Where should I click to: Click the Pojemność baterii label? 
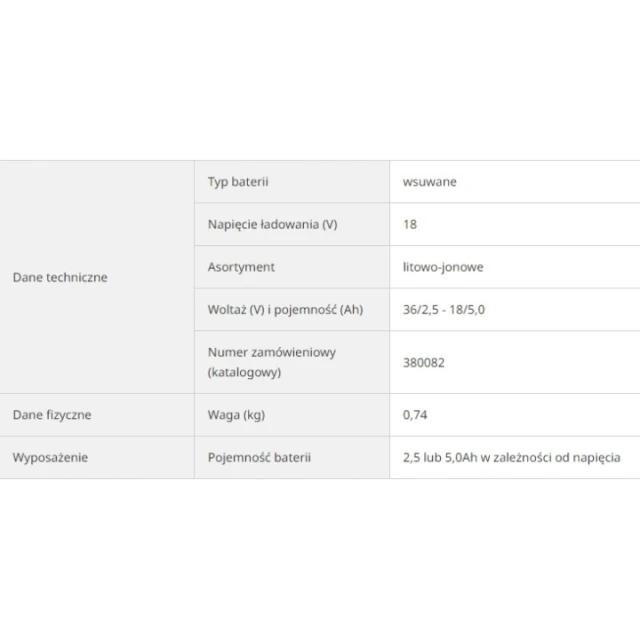(259, 458)
